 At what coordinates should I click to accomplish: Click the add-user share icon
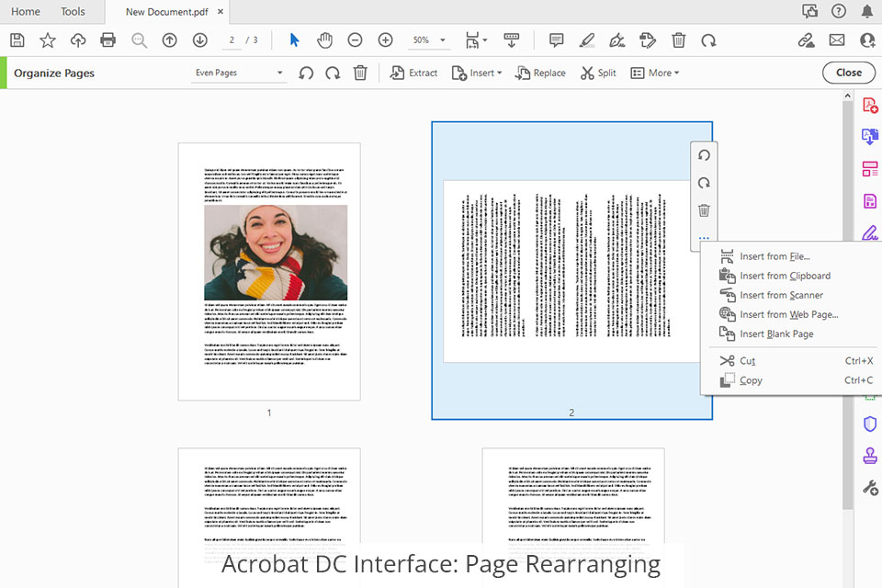click(x=867, y=40)
